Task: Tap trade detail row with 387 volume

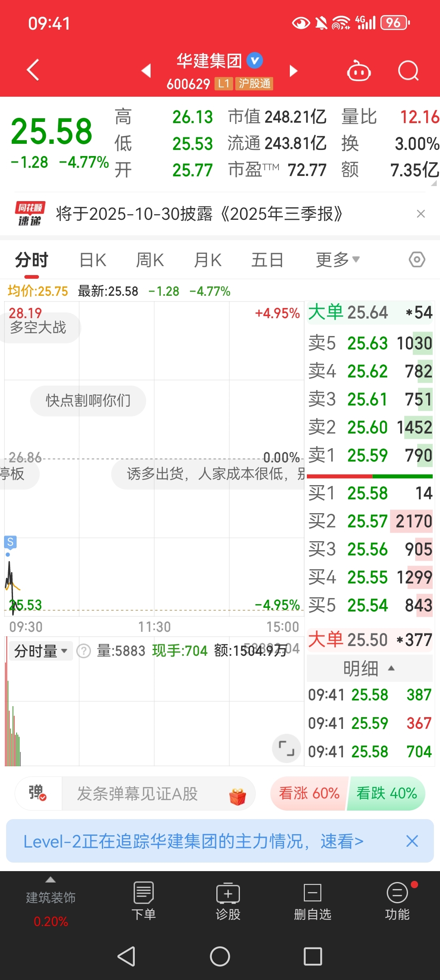Action: (370, 694)
